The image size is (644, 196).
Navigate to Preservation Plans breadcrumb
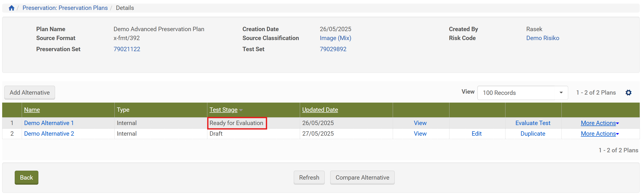coord(65,8)
